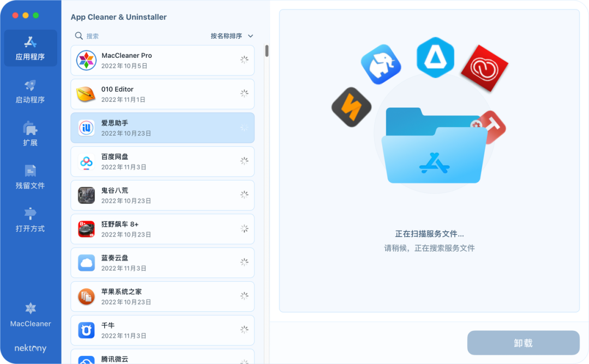
Task: Open the 残留文件 sidebar section
Action: pyautogui.click(x=31, y=177)
